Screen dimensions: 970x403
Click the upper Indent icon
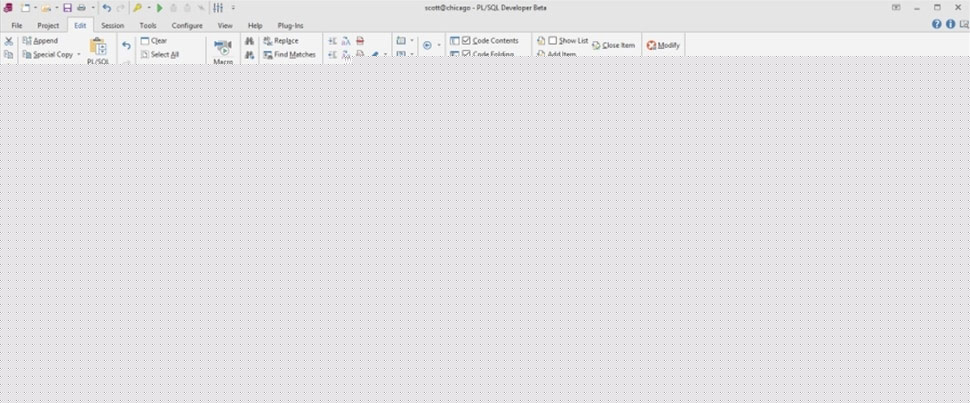[332, 41]
